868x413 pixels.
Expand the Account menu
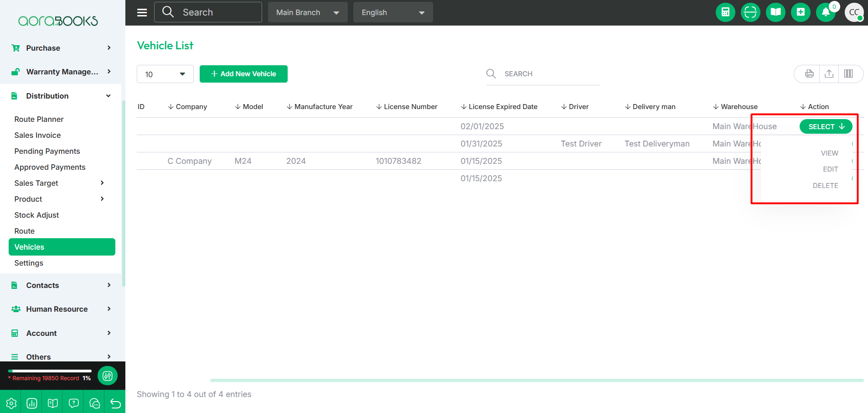click(x=62, y=333)
